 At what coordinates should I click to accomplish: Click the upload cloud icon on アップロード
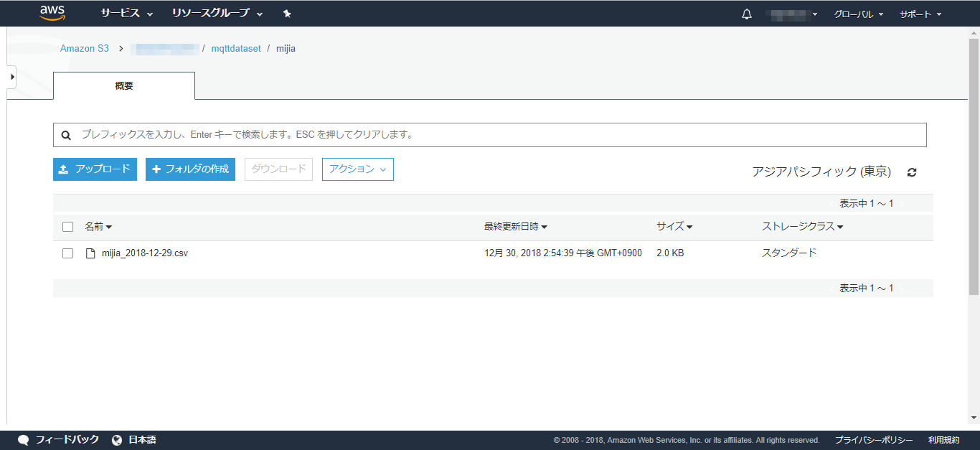[x=62, y=169]
